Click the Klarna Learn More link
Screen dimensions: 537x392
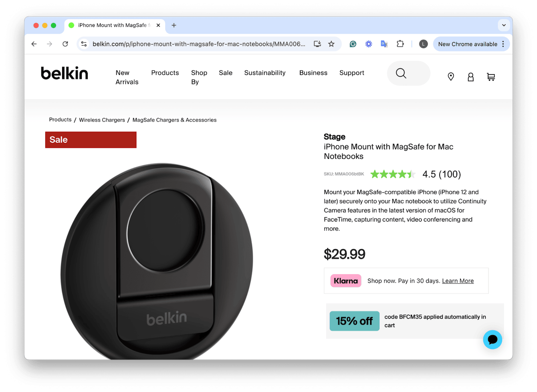pos(458,281)
